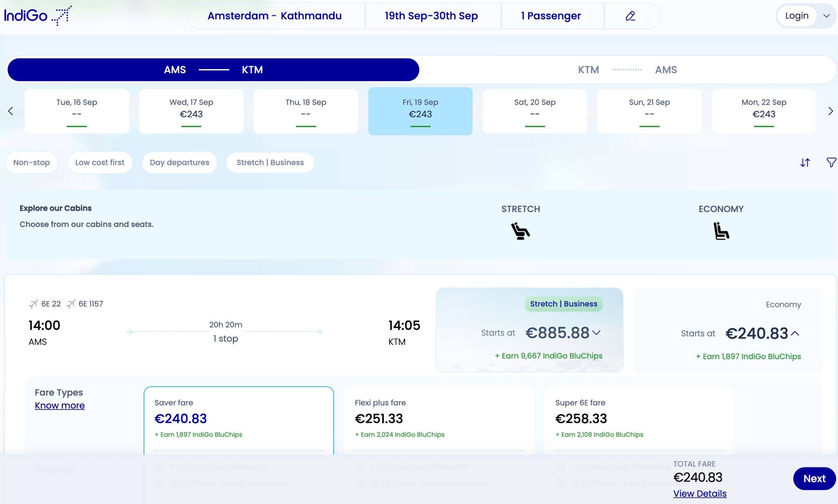Open the sort arrows icon
This screenshot has height=504, width=838.
pyautogui.click(x=805, y=163)
